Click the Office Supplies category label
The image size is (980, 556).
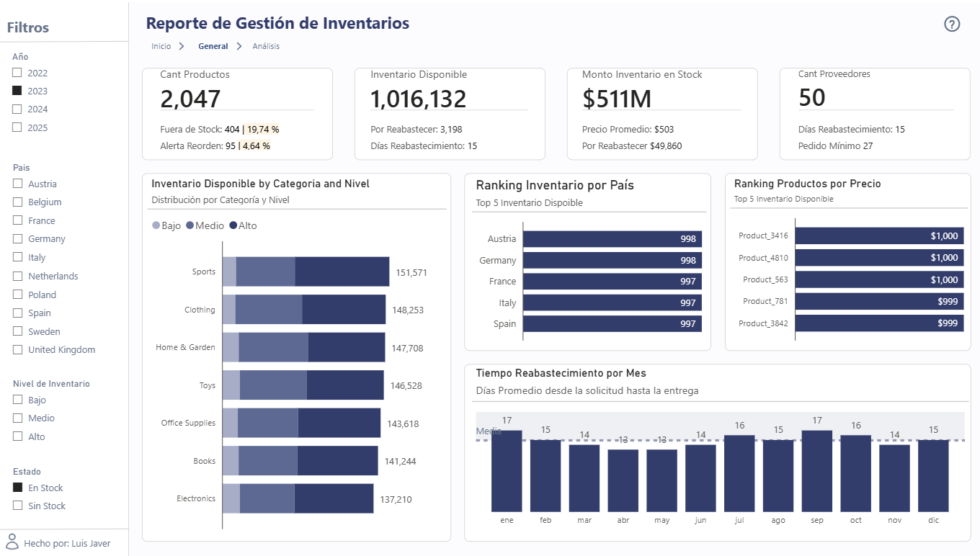click(188, 423)
